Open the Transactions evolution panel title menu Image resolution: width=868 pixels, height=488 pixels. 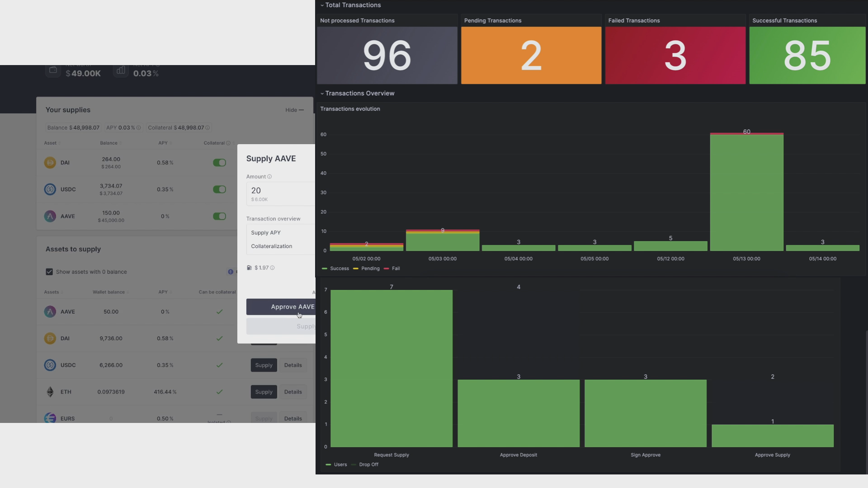pyautogui.click(x=350, y=109)
